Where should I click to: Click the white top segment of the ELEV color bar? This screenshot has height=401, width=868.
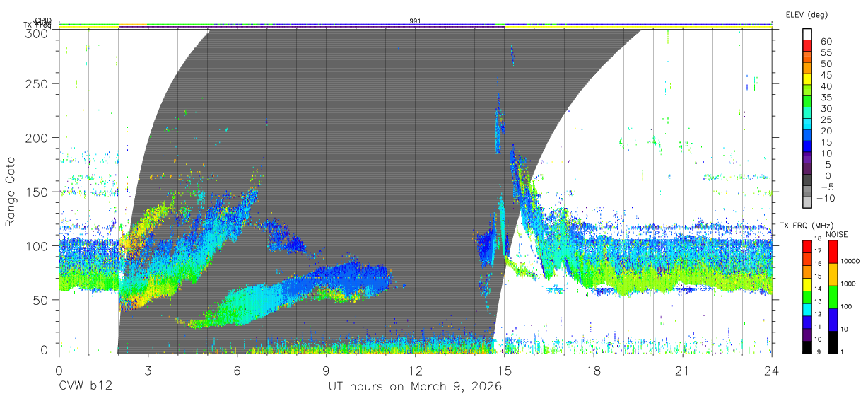point(807,34)
